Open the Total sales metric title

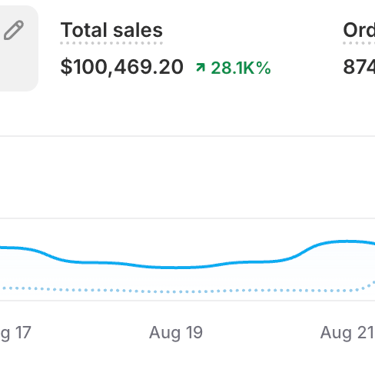pos(111,30)
